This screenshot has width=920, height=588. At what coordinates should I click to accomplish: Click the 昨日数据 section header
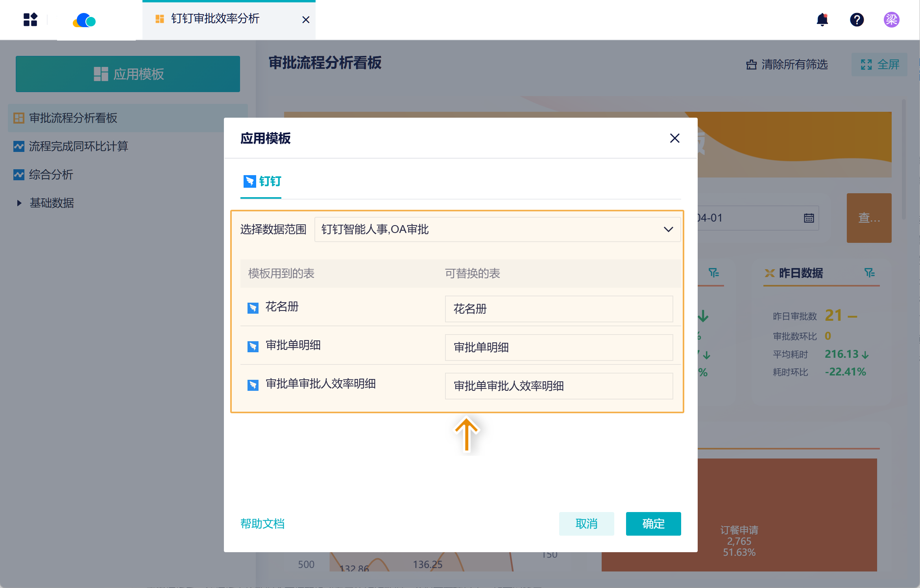pyautogui.click(x=801, y=273)
